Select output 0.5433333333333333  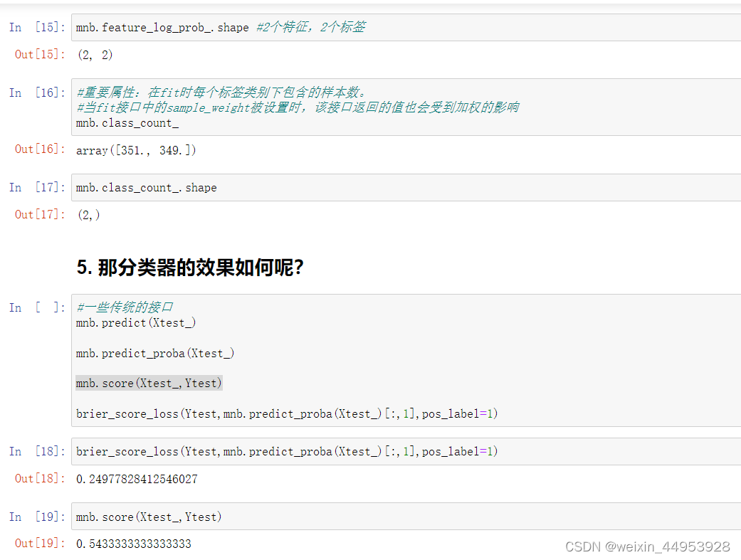tap(134, 544)
